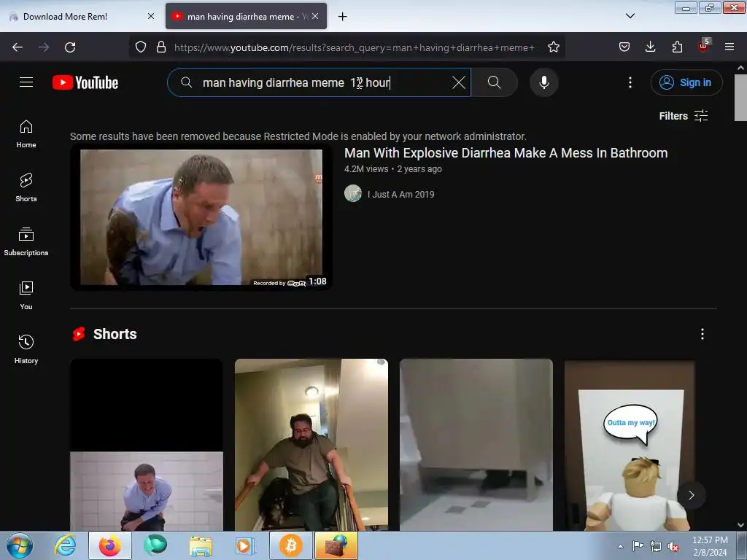Close the YouTube search tab
The height and width of the screenshot is (560, 747).
tap(315, 16)
